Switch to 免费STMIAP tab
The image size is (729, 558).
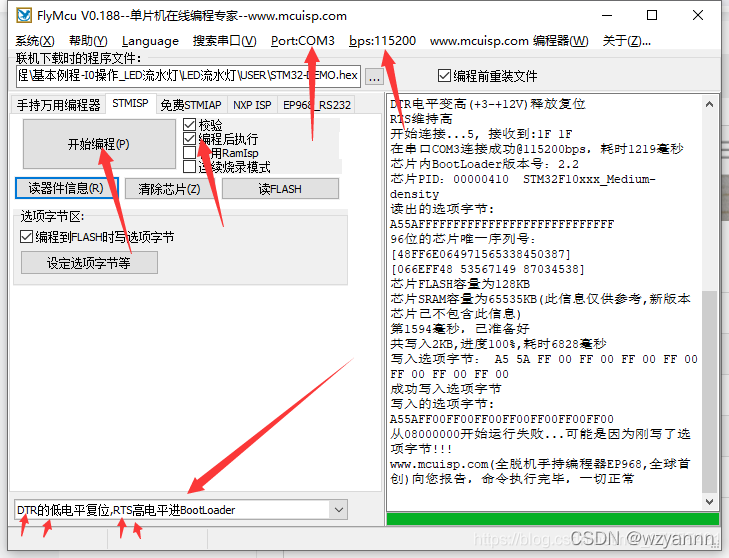191,105
